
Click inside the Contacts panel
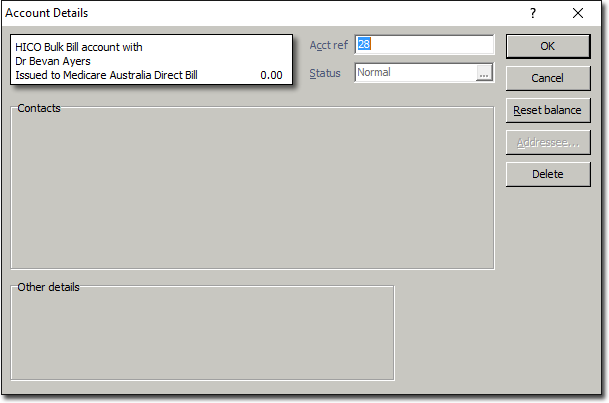(252, 190)
